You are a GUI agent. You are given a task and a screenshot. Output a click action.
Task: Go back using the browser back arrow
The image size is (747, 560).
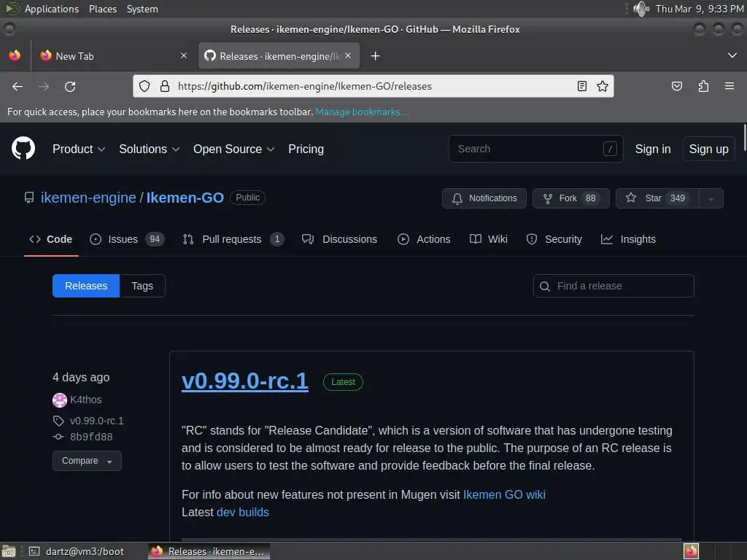18,86
